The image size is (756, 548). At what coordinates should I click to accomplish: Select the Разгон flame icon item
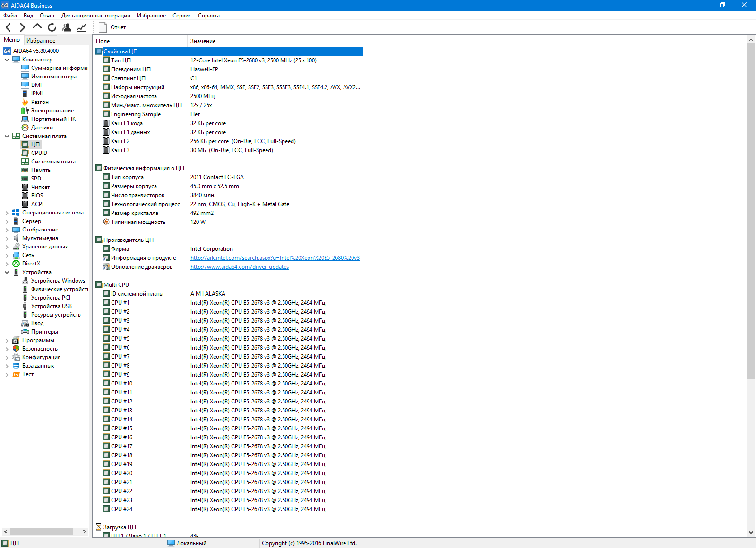[25, 102]
